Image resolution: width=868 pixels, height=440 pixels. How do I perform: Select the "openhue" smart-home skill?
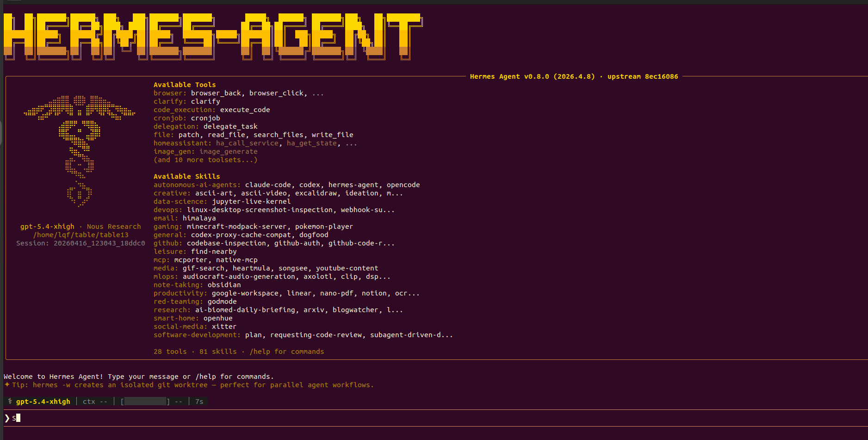pos(218,318)
